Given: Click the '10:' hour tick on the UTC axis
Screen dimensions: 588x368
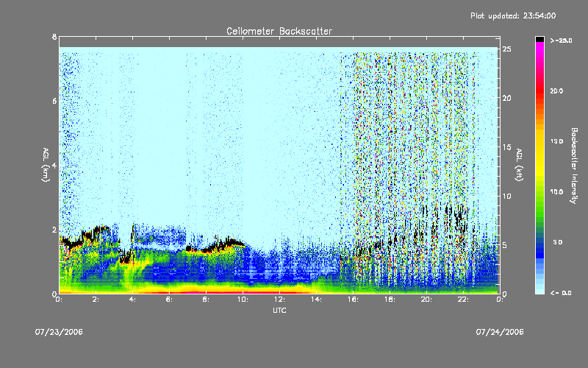Looking at the screenshot, I should [243, 300].
